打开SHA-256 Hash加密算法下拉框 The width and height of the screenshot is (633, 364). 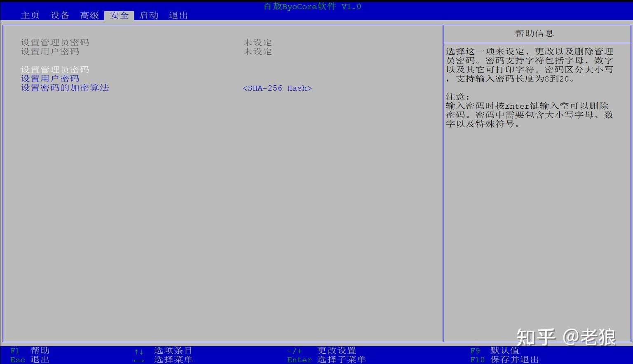tap(277, 88)
